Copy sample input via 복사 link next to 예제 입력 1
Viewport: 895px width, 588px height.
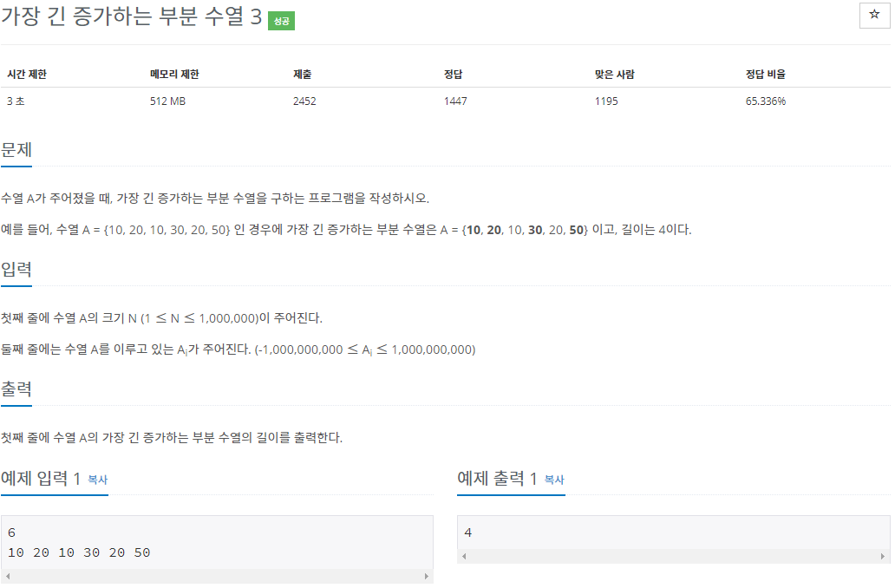(x=98, y=482)
